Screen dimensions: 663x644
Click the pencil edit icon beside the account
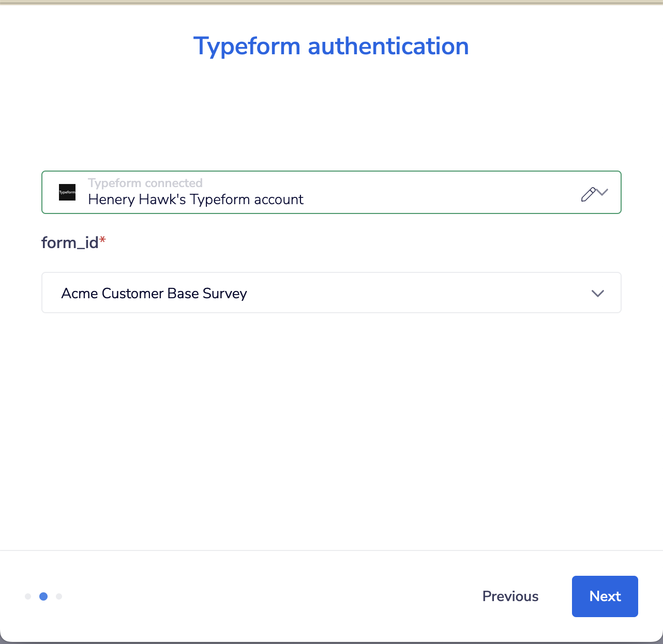(588, 194)
